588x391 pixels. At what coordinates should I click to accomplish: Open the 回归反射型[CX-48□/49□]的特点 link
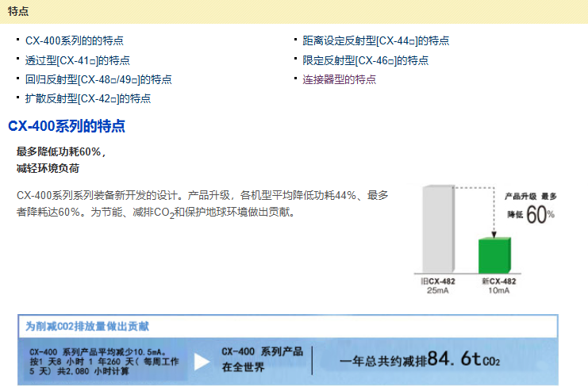[x=98, y=79]
